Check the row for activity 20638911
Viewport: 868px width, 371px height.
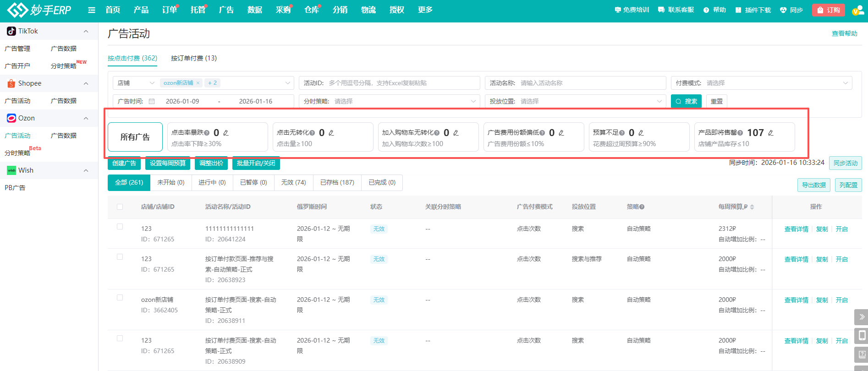click(x=120, y=298)
